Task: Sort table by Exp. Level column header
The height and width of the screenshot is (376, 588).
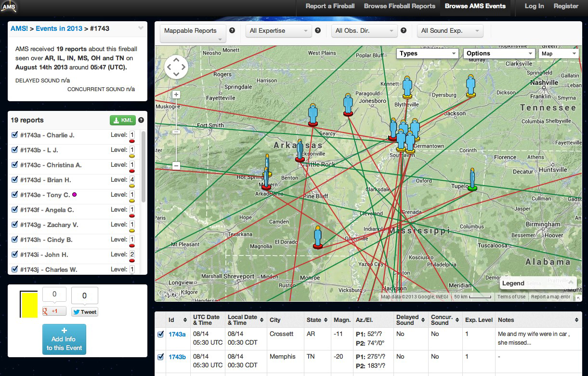Action: [479, 320]
